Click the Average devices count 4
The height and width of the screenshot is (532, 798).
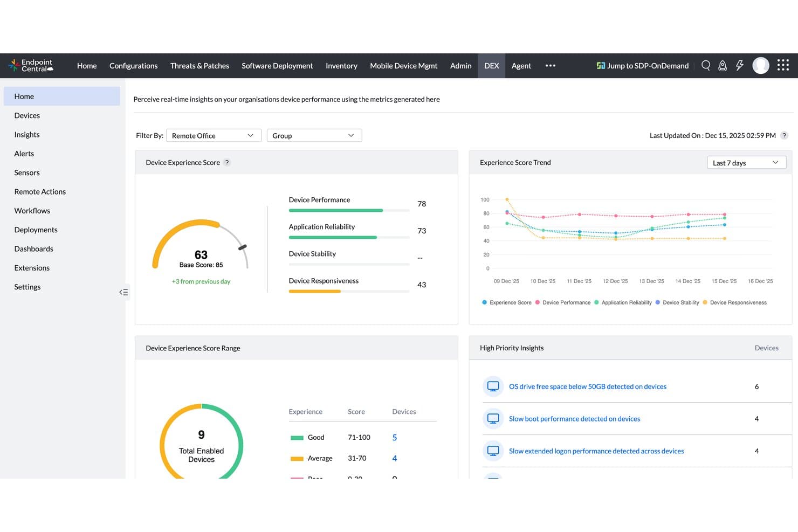(395, 459)
